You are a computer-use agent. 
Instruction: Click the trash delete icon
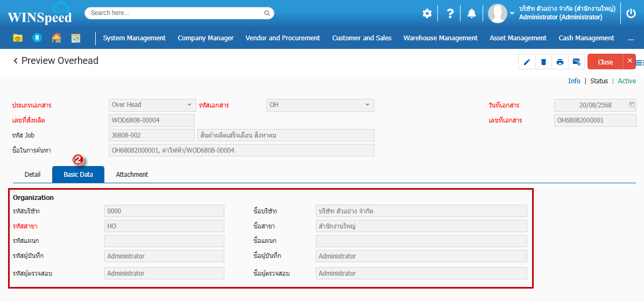click(x=543, y=62)
